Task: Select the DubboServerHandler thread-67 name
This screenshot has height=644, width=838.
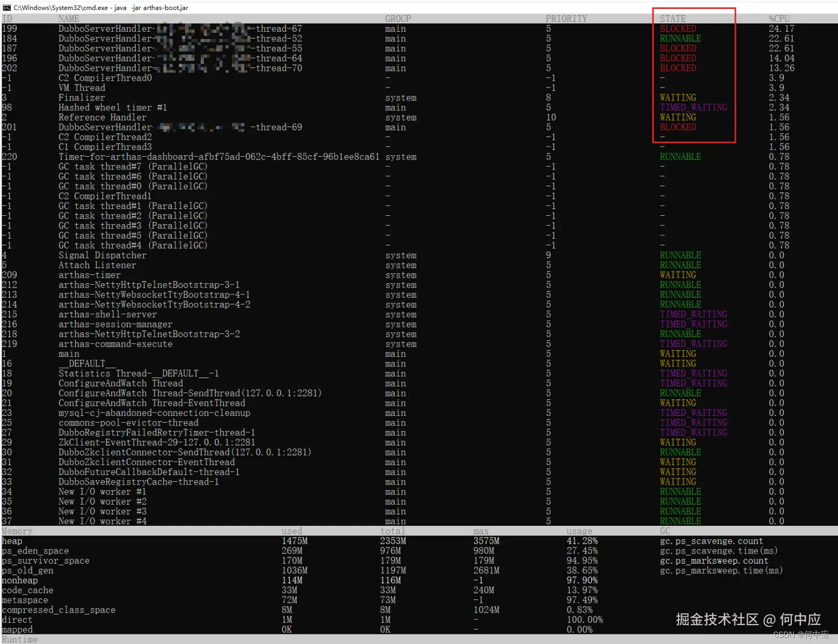Action: [x=180, y=28]
